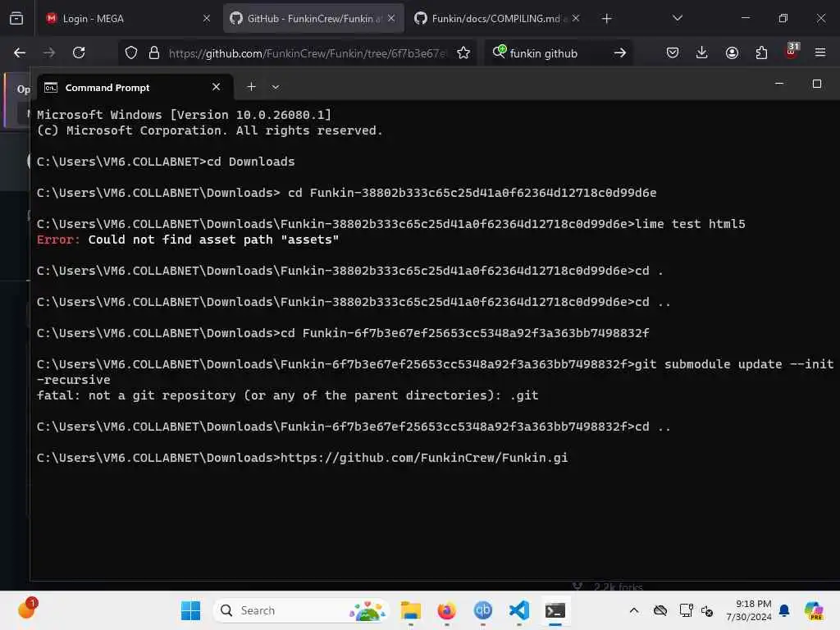
Task: Open the search engine magnifier icon
Action: pos(500,52)
